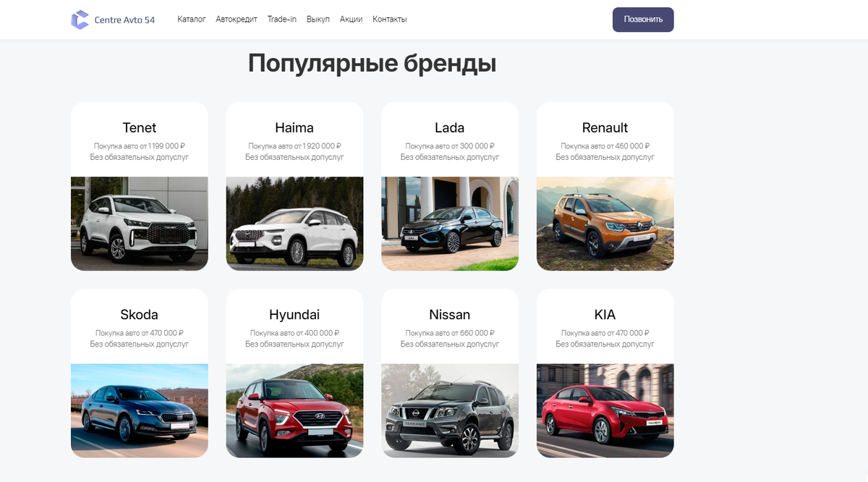Open the KIA brand title

pos(605,315)
